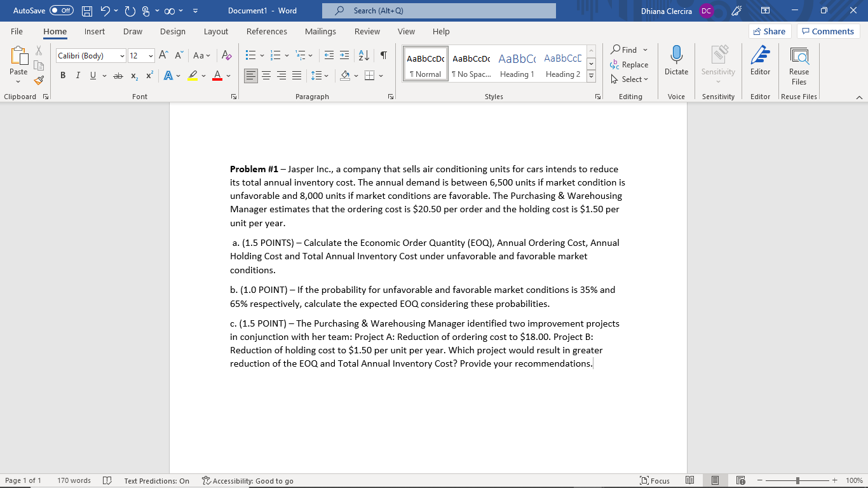
Task: Apply italic formatting
Action: point(76,75)
